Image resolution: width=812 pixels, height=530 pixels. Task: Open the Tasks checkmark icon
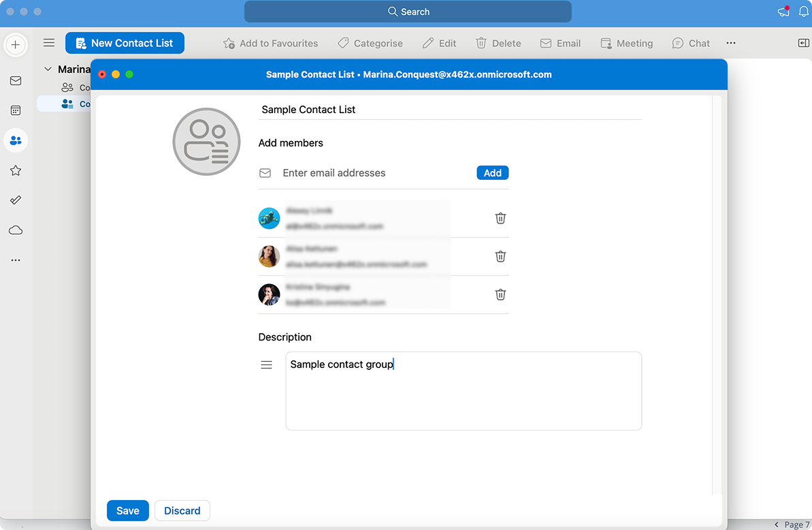16,200
